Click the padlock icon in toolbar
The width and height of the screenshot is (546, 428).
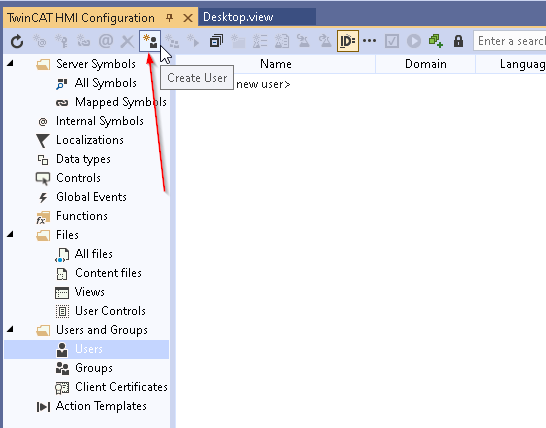458,41
